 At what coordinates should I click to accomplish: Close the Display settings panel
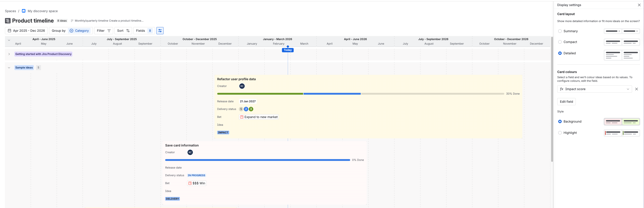tap(639, 5)
